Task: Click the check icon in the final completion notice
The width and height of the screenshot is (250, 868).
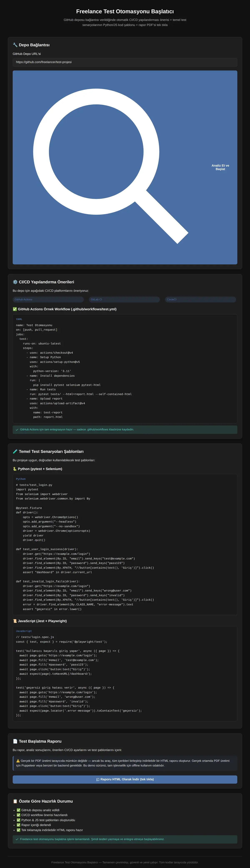Action: coord(17,839)
